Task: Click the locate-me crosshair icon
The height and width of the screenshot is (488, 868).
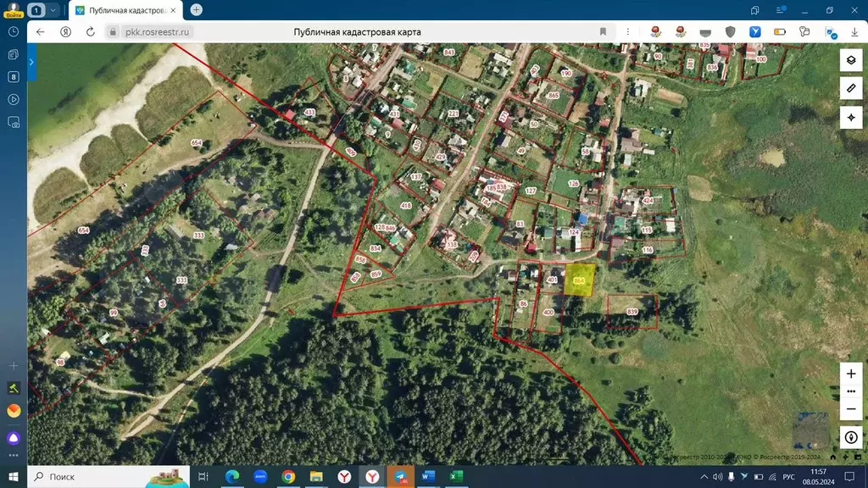Action: pyautogui.click(x=851, y=118)
